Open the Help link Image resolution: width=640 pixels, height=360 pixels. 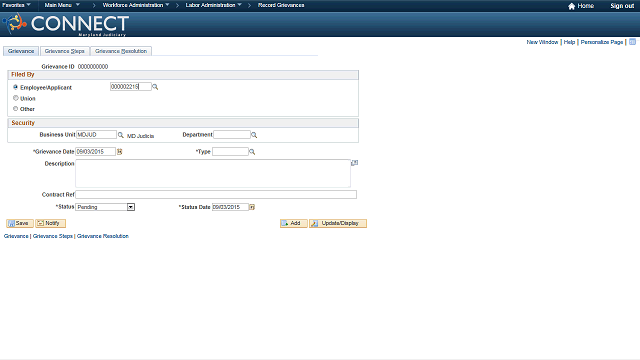click(x=569, y=42)
